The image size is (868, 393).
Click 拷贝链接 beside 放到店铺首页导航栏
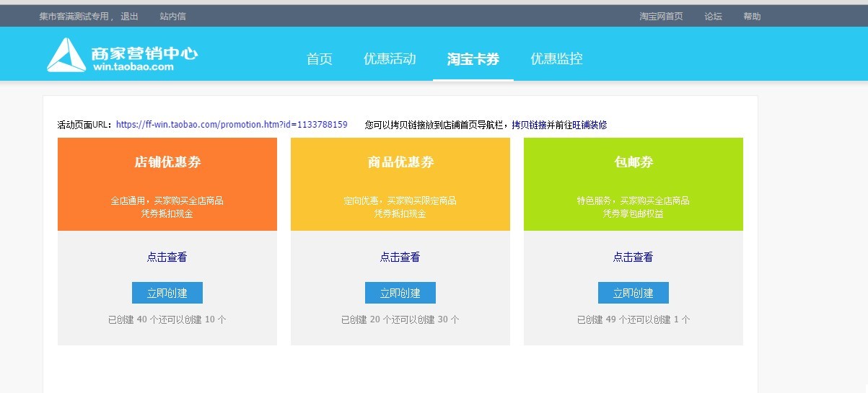click(529, 125)
